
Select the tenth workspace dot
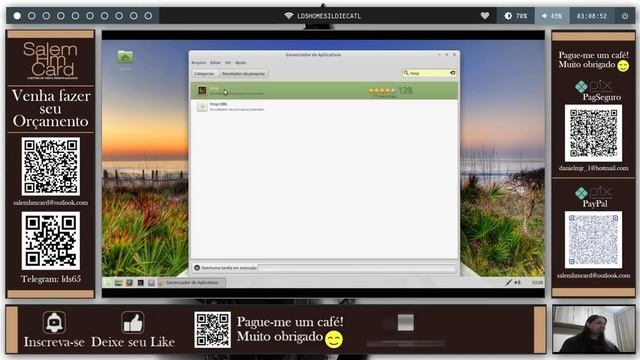pos(148,16)
